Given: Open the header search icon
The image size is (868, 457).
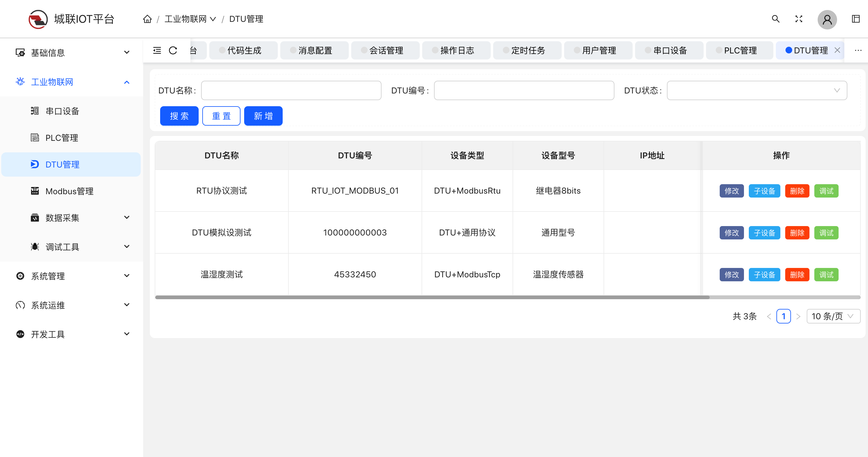Looking at the screenshot, I should pyautogui.click(x=776, y=19).
